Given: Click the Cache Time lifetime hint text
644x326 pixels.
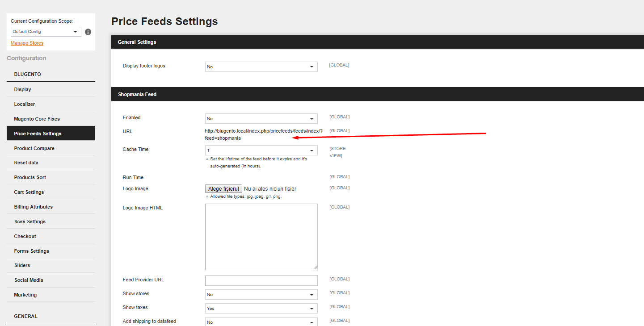Looking at the screenshot, I should pos(258,162).
